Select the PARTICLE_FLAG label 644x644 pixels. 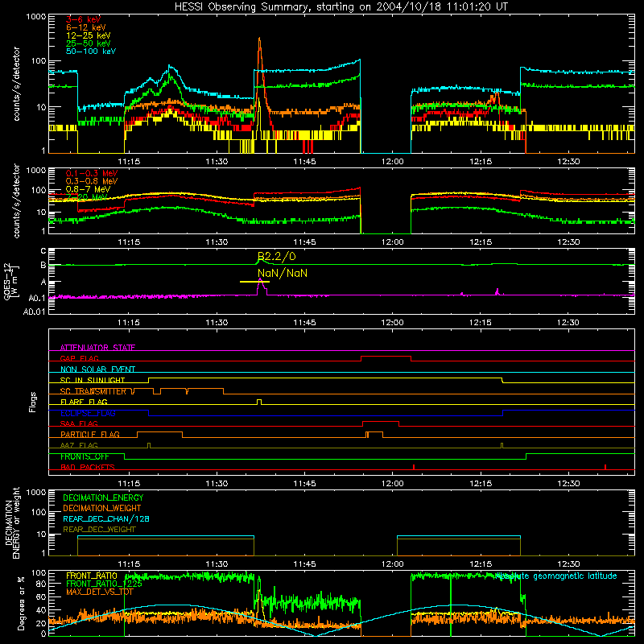tap(90, 435)
